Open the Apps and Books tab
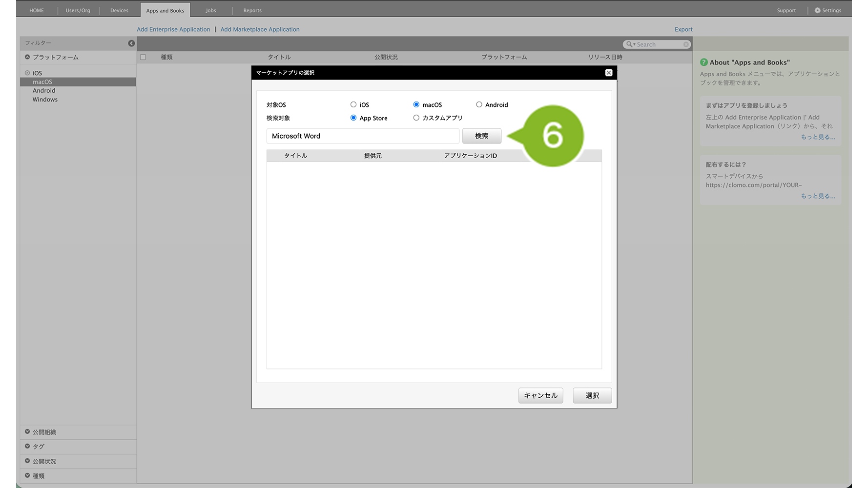Screen dimensions: 868x488 point(165,10)
